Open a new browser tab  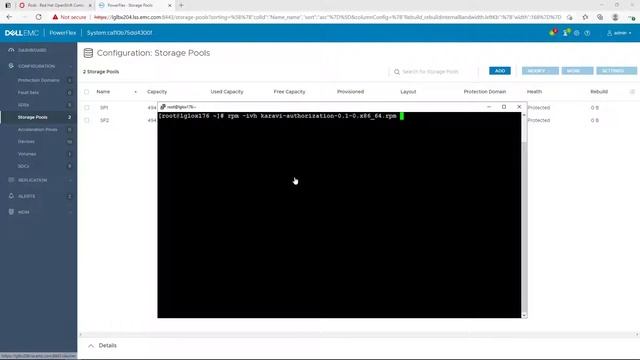pyautogui.click(x=181, y=5)
